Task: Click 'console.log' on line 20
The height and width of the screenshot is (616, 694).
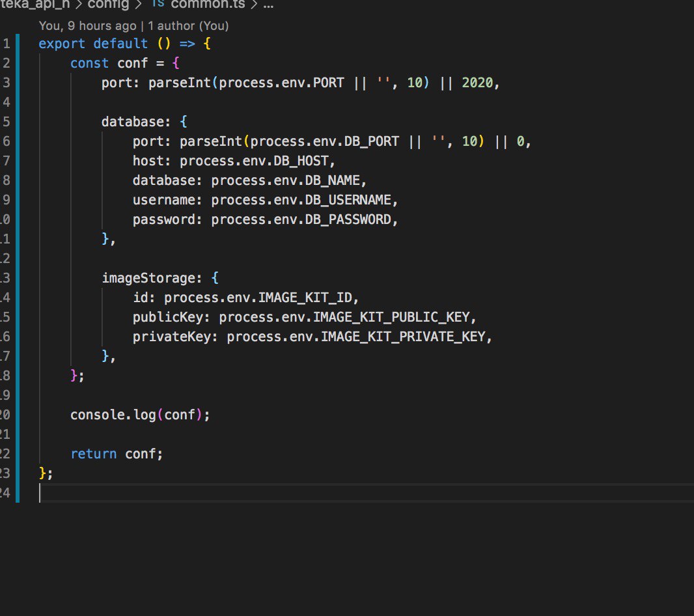Action: click(x=113, y=415)
